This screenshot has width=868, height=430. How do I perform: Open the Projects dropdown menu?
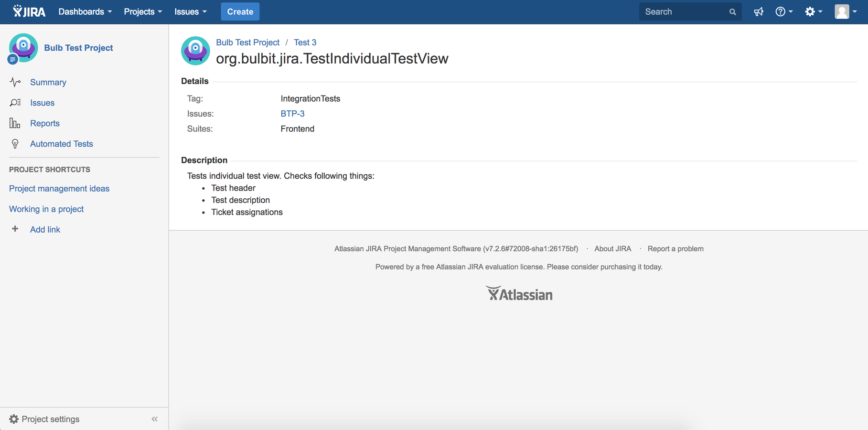[143, 11]
